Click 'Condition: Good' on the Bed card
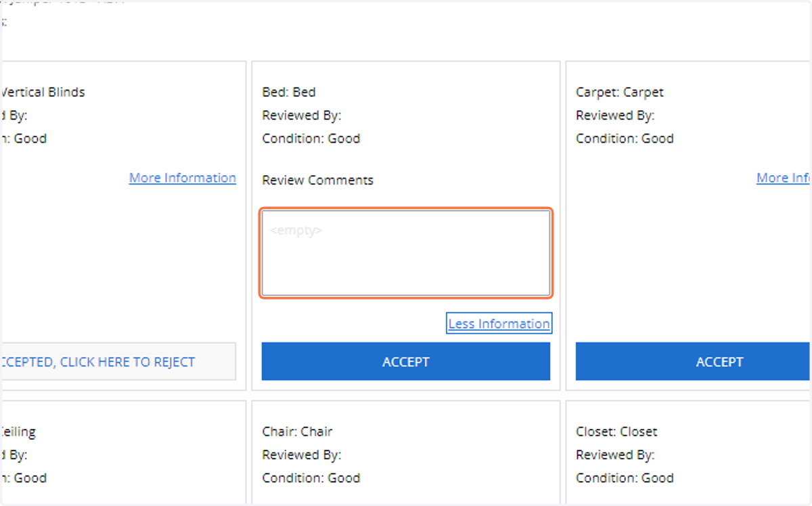Screen dimensions: 812x506 pos(311,139)
